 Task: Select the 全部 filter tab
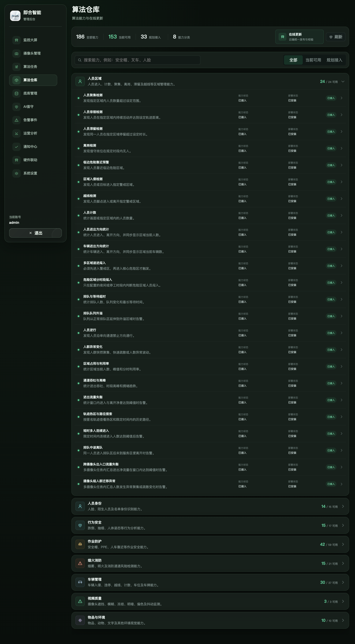pyautogui.click(x=293, y=60)
